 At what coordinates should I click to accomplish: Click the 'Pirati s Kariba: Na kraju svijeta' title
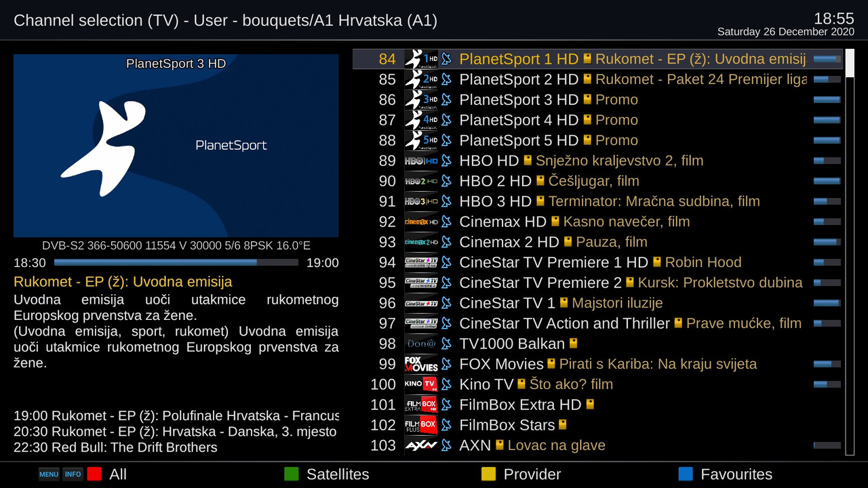coord(658,364)
